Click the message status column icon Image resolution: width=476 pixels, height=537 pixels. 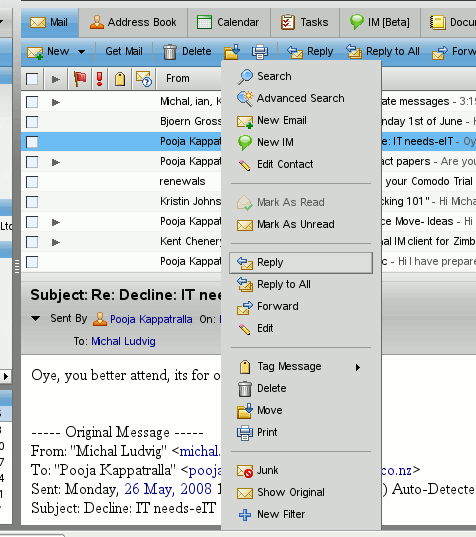point(143,79)
